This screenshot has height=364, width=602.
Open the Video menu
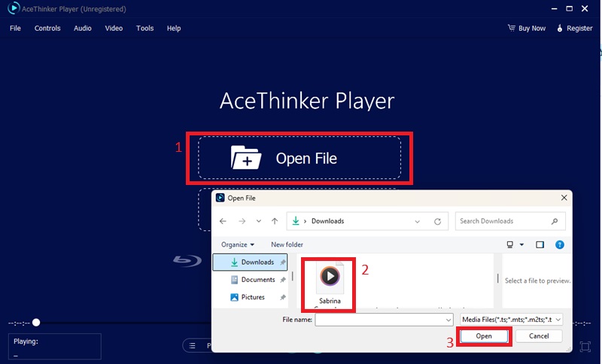[114, 28]
